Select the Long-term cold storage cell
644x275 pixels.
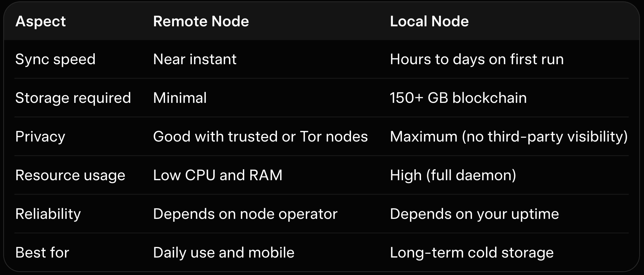[x=471, y=252]
